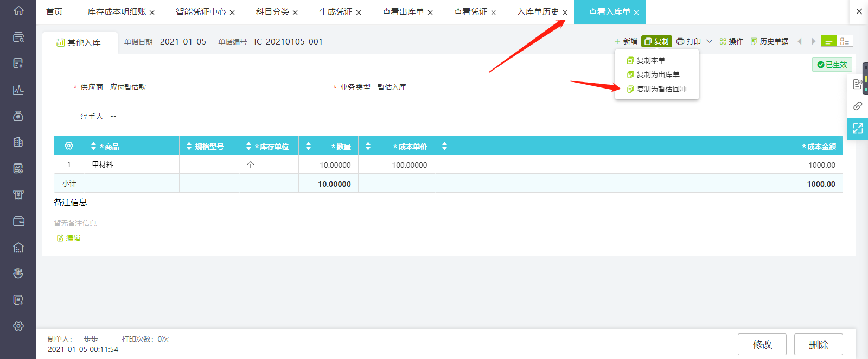Click the wallet icon in sidebar
Viewport: 868px width, 359px height.
pos(18,221)
